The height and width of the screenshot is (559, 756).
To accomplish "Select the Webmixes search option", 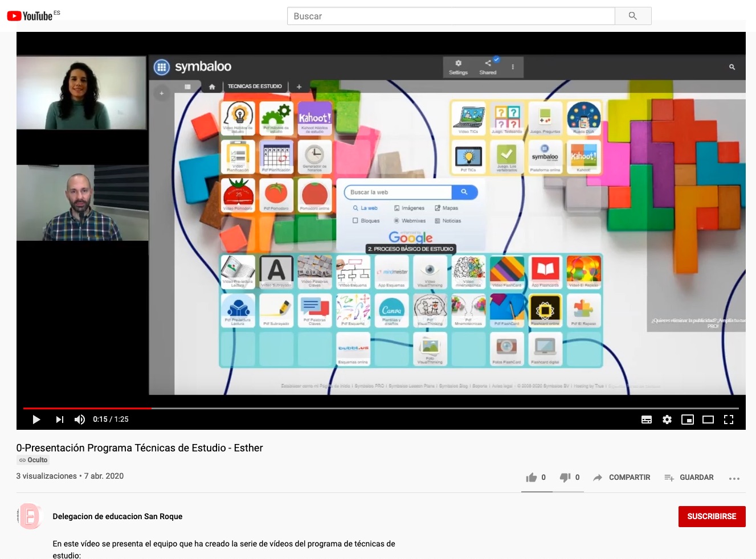I will click(410, 221).
